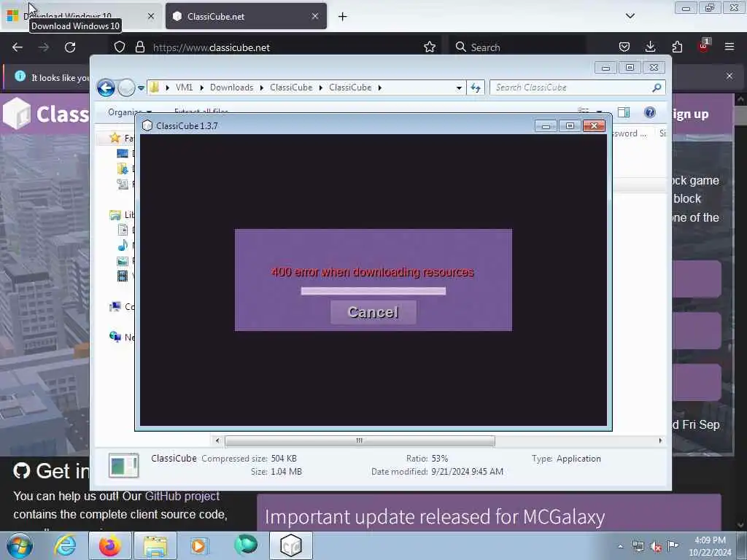Expand arrow after VM1 breadcrumb
Image resolution: width=747 pixels, height=560 pixels.
click(202, 87)
